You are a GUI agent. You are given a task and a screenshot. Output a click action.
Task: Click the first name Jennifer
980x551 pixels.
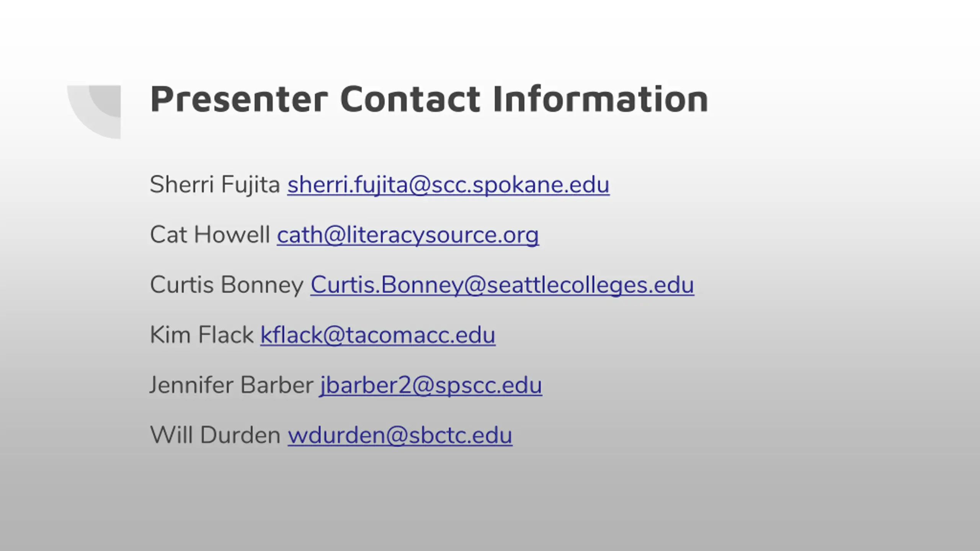191,385
